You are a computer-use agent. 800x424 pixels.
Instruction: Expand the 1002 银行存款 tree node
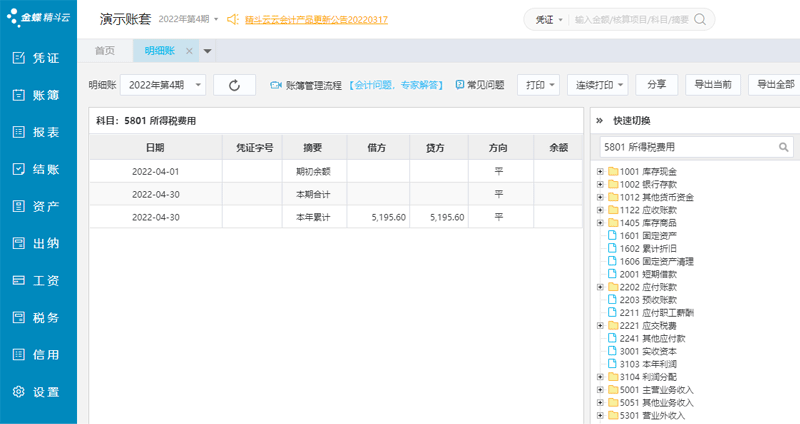600,184
